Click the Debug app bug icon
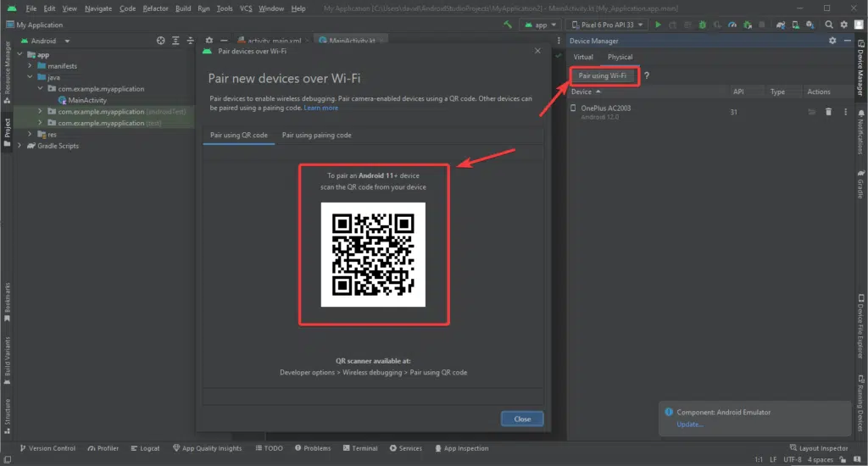The height and width of the screenshot is (466, 868). coord(702,25)
